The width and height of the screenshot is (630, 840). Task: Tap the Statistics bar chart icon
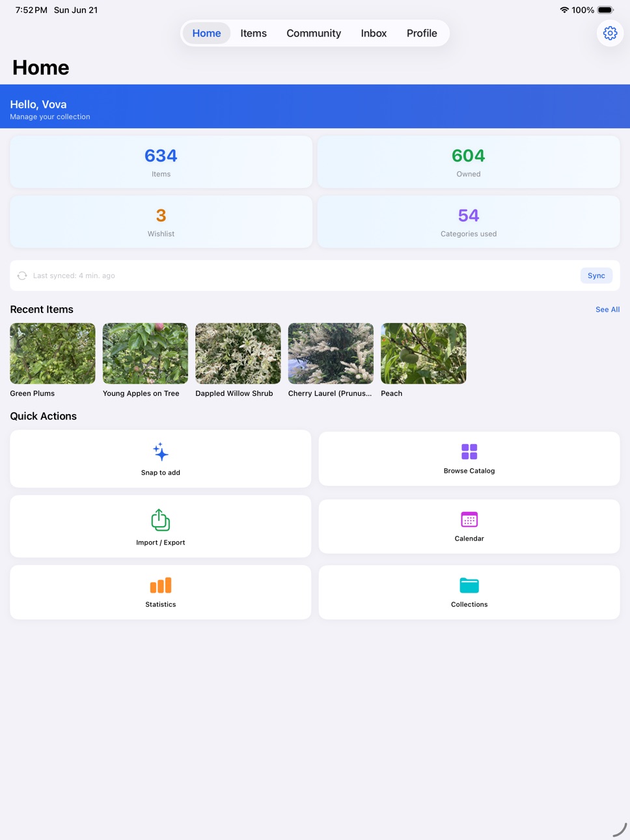[161, 585]
